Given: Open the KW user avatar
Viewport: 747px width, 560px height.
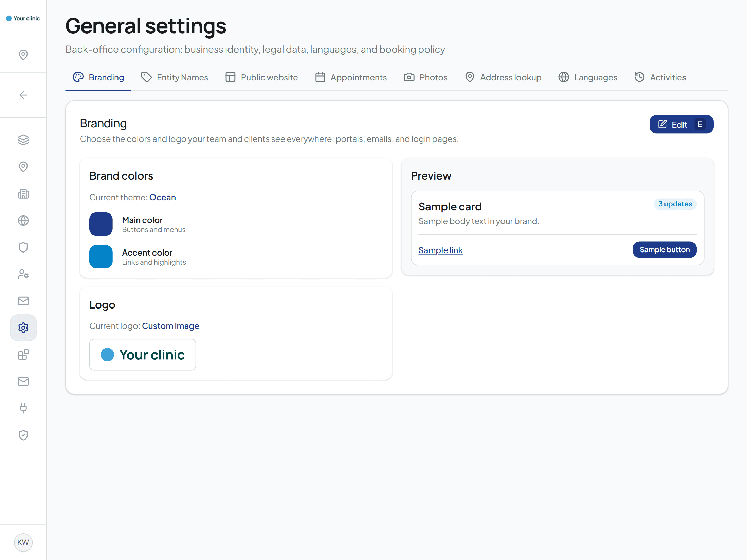Looking at the screenshot, I should pyautogui.click(x=23, y=542).
